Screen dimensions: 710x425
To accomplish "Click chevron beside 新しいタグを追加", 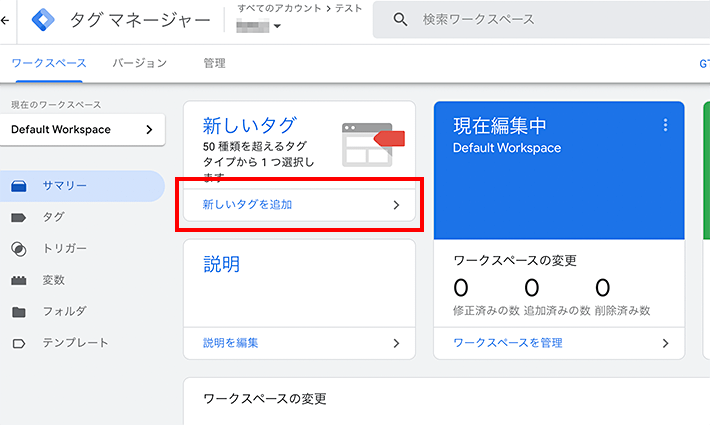I will tap(396, 205).
